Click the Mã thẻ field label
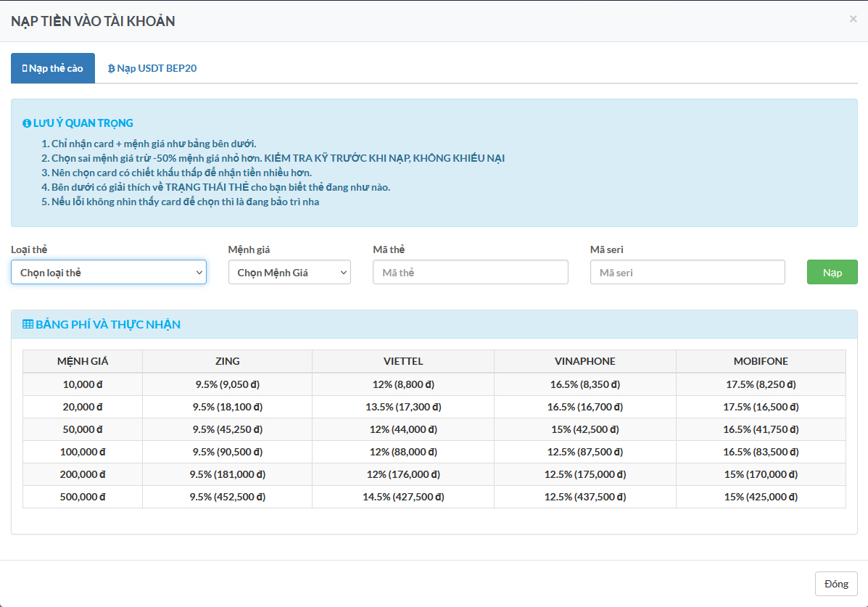The height and width of the screenshot is (607, 868). 389,249
